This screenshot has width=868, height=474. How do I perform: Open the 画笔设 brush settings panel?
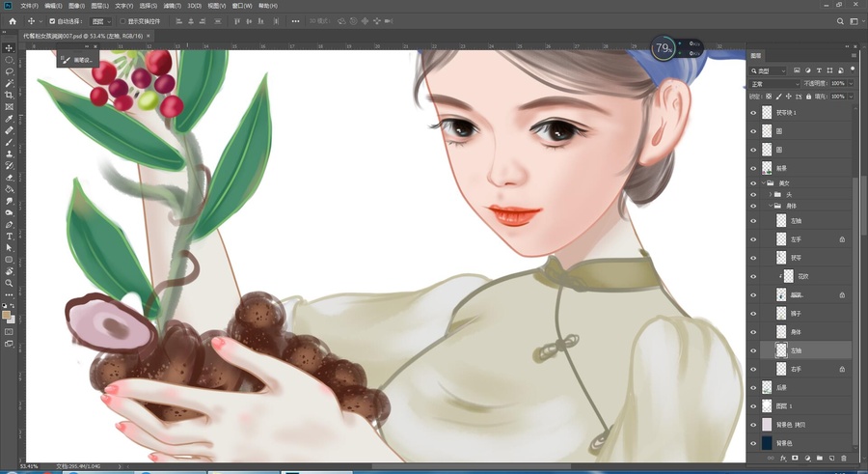(x=78, y=60)
